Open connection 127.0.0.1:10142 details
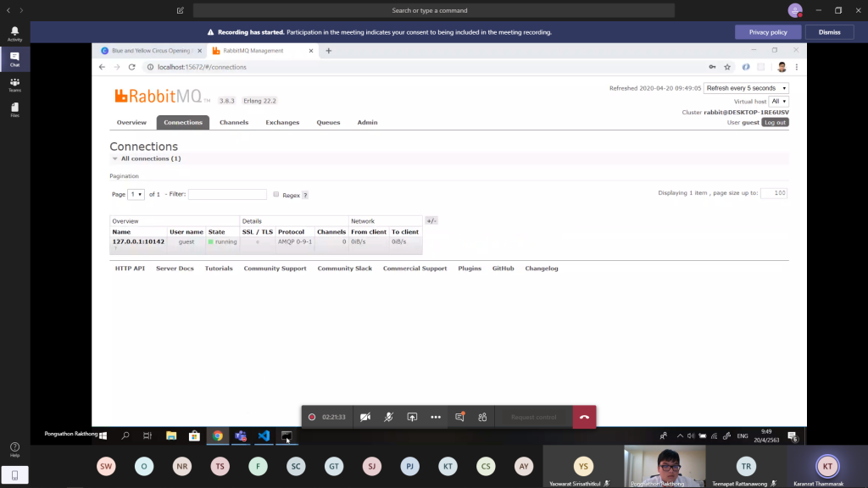 point(138,241)
